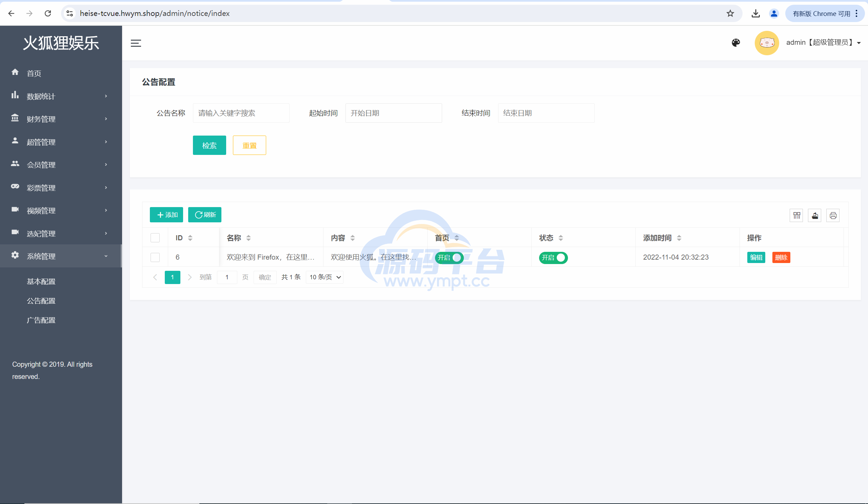Sort by 添加时间 column arrows
This screenshot has height=504, width=868.
coord(679,238)
